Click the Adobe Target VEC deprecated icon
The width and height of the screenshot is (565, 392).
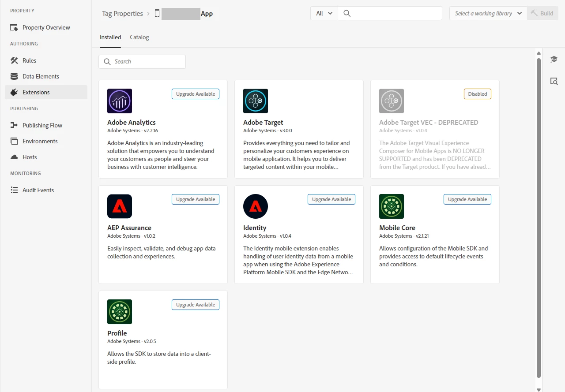[392, 101]
